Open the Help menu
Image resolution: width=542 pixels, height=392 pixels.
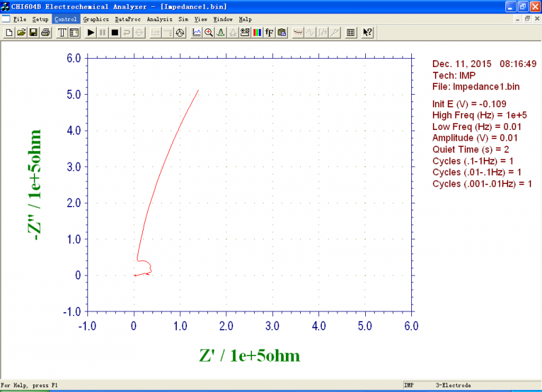(x=245, y=20)
